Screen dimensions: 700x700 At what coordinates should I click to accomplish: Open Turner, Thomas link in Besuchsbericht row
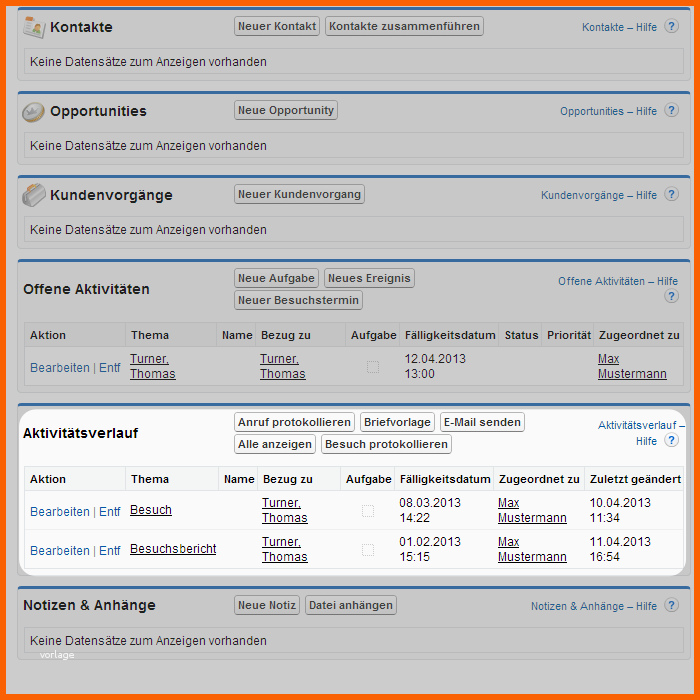[285, 549]
